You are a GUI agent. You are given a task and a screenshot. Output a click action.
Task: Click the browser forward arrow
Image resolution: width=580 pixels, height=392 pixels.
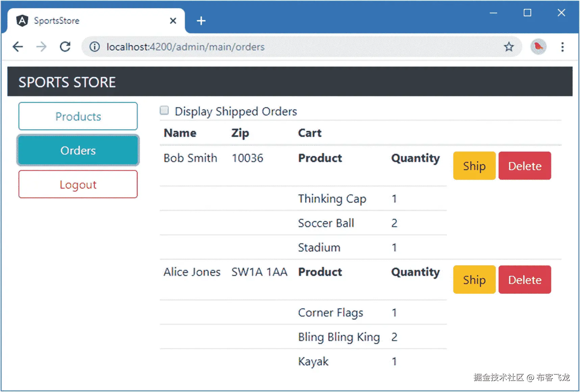click(41, 47)
